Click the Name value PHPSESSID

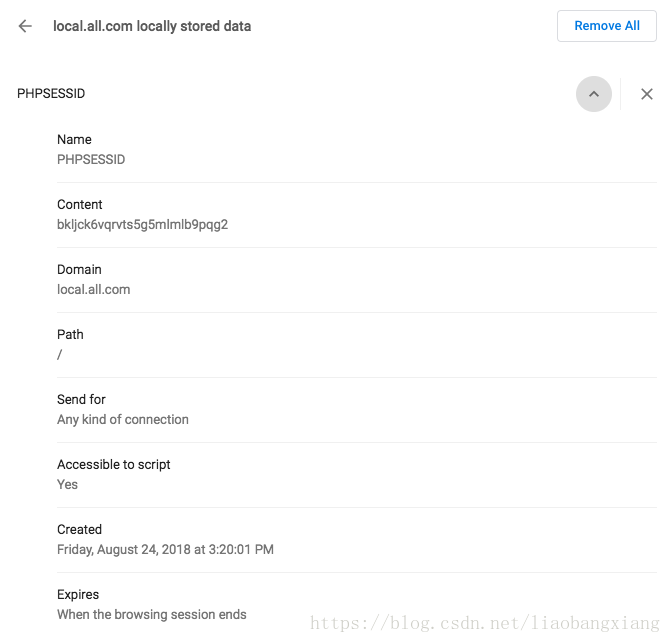click(91, 159)
